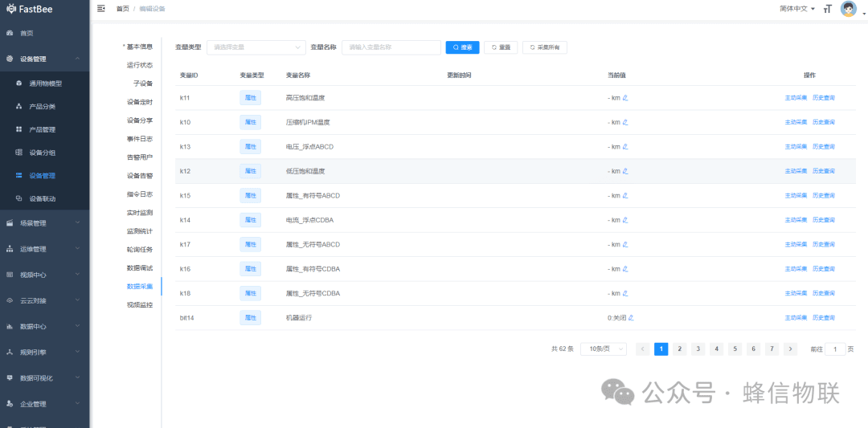Go to next page arrow
This screenshot has height=428, width=868.
click(791, 349)
